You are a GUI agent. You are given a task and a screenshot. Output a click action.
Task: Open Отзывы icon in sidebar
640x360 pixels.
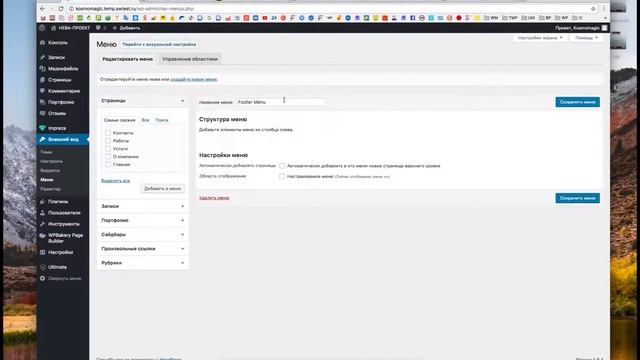tap(42, 113)
